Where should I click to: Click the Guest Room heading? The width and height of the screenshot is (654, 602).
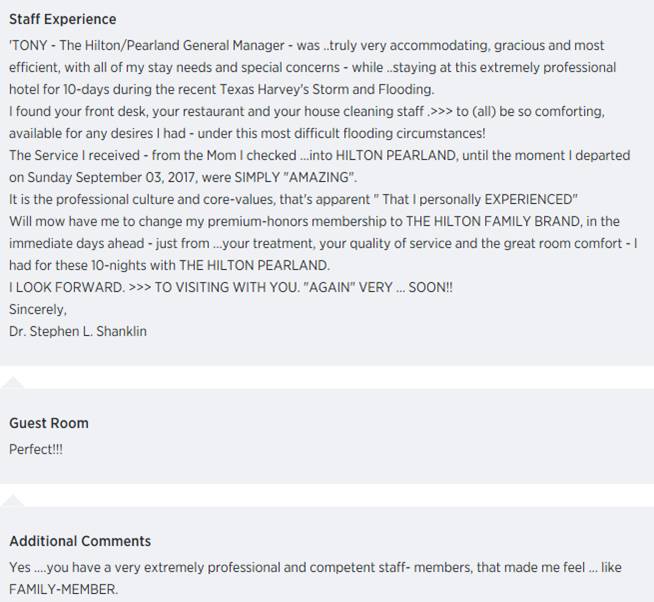pos(49,423)
